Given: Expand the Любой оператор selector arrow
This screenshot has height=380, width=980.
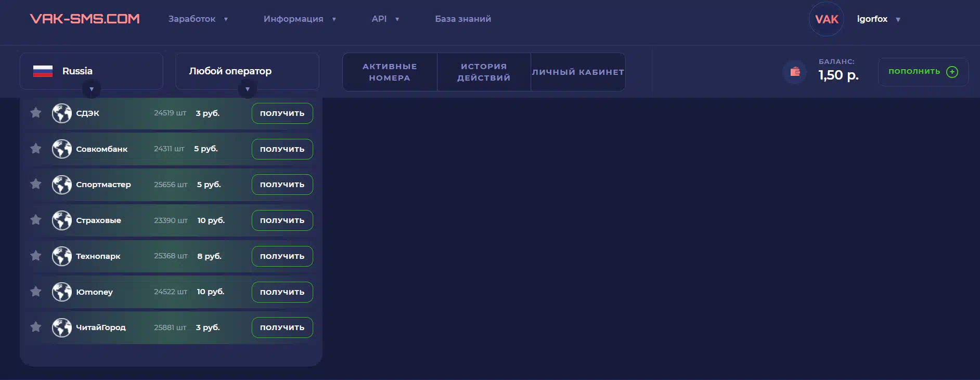Looking at the screenshot, I should point(248,89).
